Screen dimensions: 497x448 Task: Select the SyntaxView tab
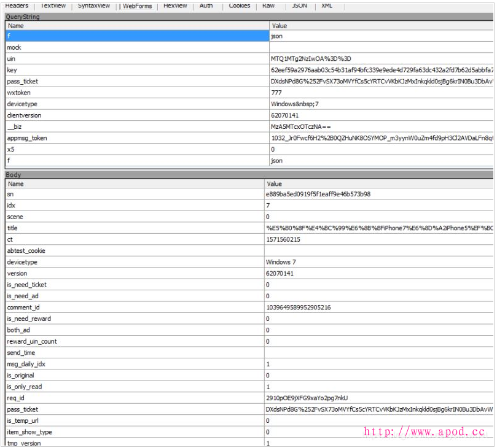pos(94,6)
